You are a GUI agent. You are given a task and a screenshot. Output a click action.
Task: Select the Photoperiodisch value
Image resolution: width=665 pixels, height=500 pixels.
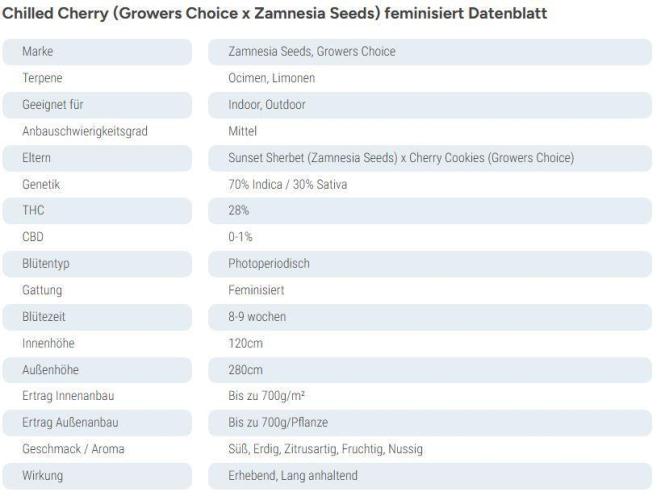coord(269,263)
